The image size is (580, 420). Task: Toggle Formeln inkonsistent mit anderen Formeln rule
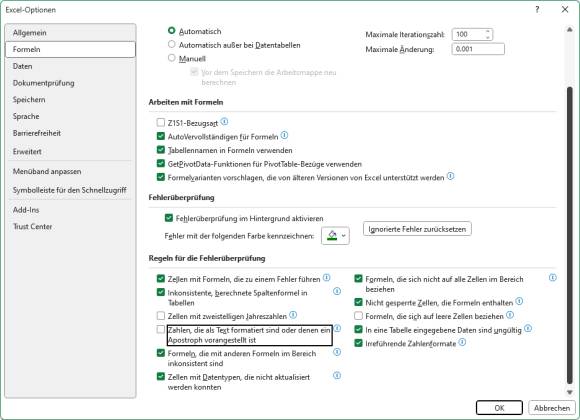[161, 353]
